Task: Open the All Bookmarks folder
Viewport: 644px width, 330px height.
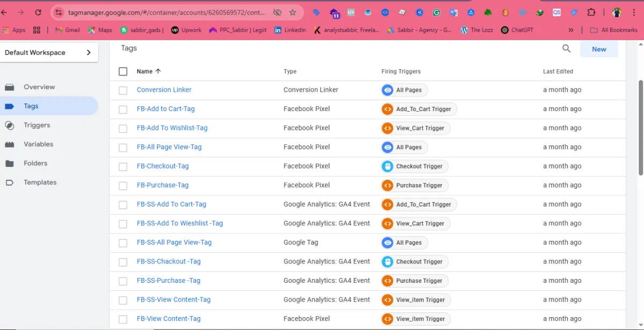Action: pyautogui.click(x=613, y=30)
